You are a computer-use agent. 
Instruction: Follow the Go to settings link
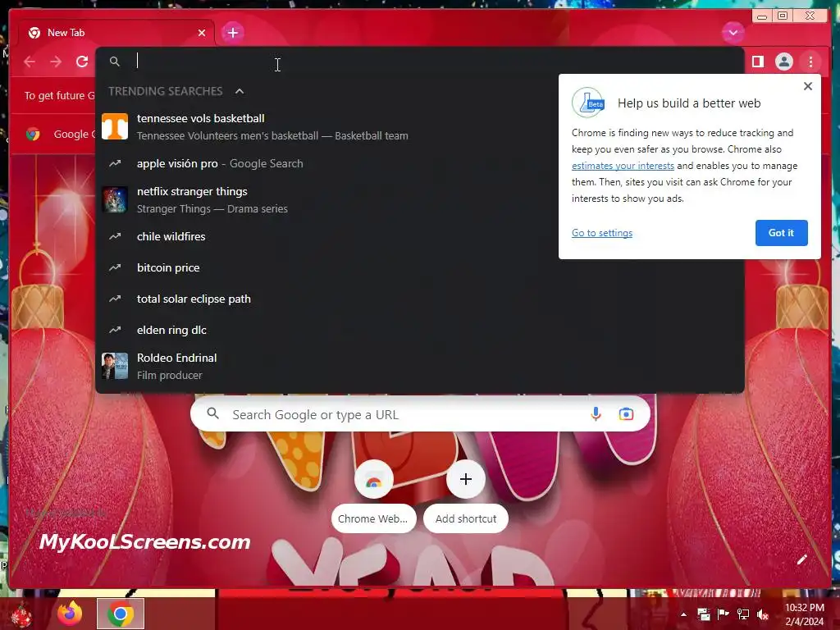[601, 233]
